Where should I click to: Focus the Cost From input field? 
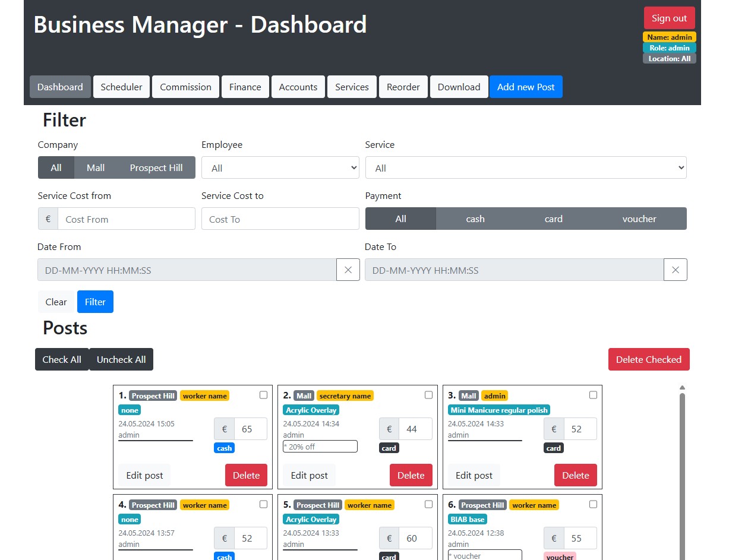point(126,219)
